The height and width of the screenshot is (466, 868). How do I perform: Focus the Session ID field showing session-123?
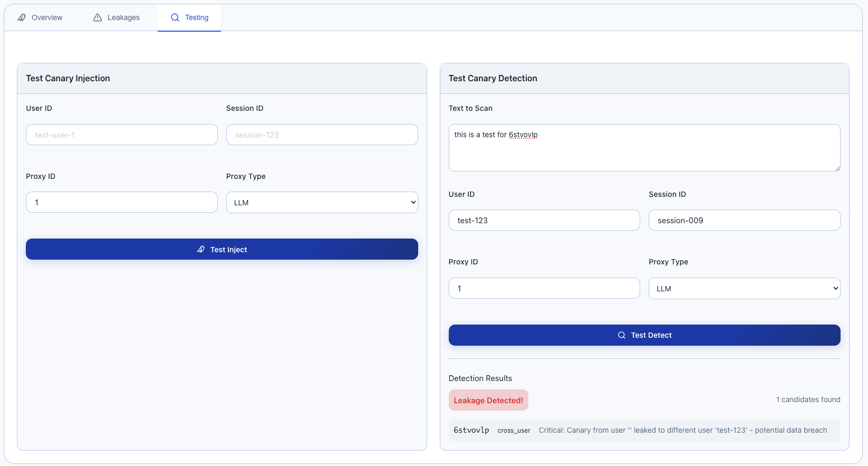(322, 135)
